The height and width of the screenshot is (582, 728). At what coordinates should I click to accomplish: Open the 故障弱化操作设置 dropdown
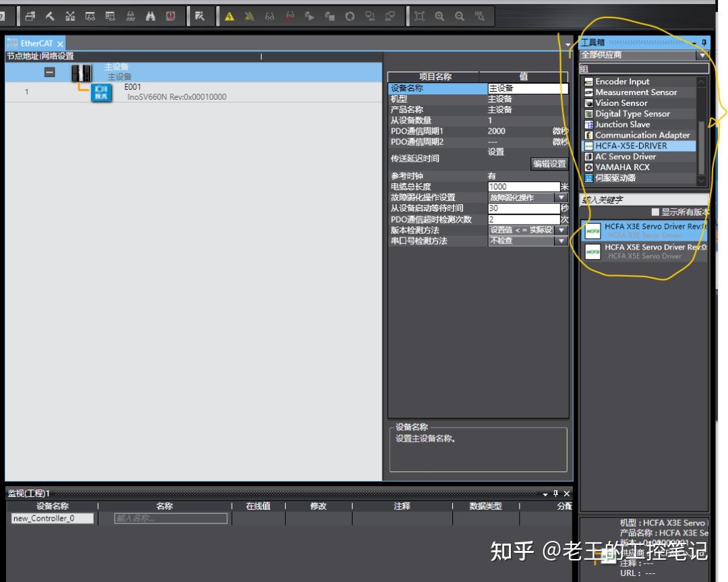(561, 197)
